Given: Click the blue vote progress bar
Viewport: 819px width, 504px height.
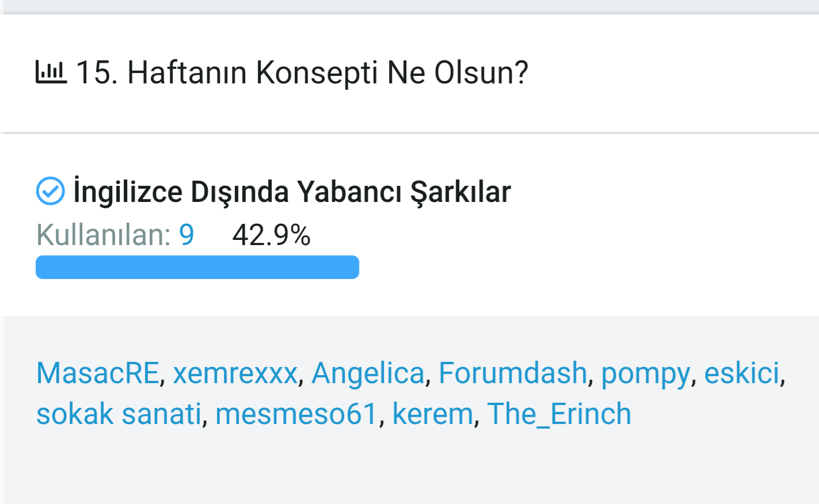Looking at the screenshot, I should [x=197, y=268].
